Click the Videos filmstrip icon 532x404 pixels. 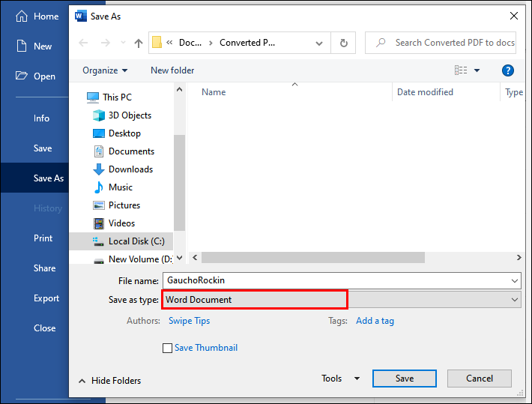tap(99, 223)
